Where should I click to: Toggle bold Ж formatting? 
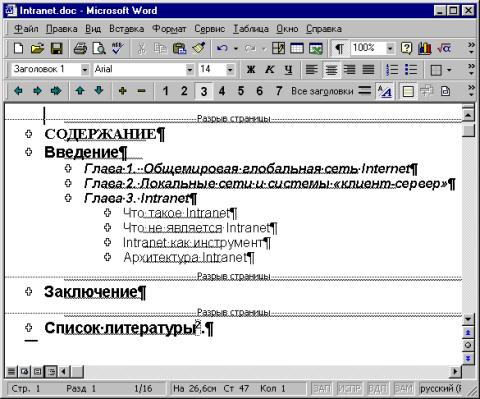251,69
